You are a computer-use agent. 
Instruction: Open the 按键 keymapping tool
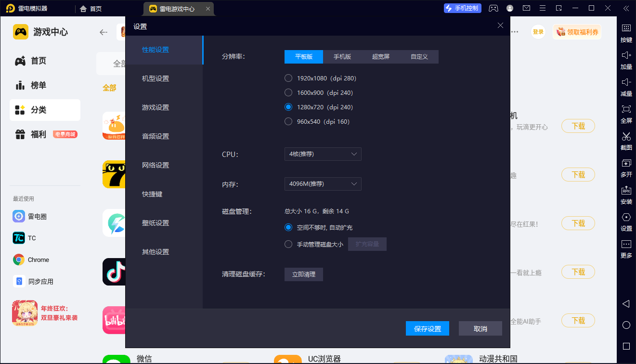[626, 33]
